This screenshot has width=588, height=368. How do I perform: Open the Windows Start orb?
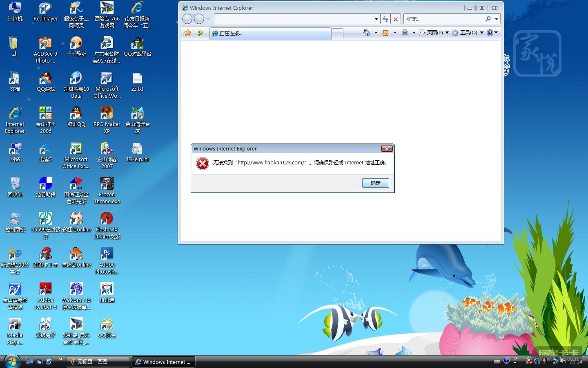12,361
